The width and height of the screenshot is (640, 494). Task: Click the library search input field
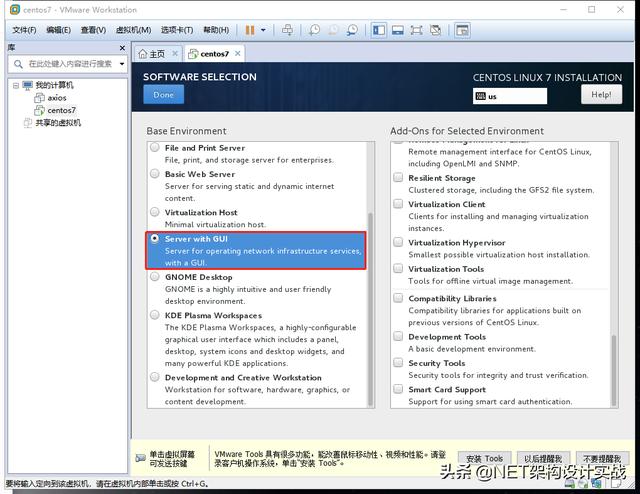point(67,64)
